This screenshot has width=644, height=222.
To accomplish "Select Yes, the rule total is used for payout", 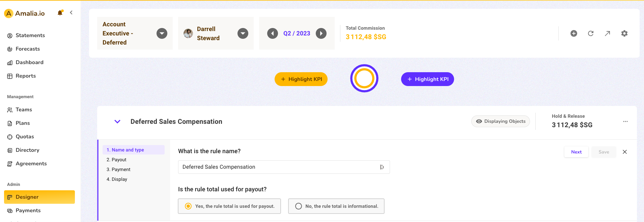I will click(229, 206).
